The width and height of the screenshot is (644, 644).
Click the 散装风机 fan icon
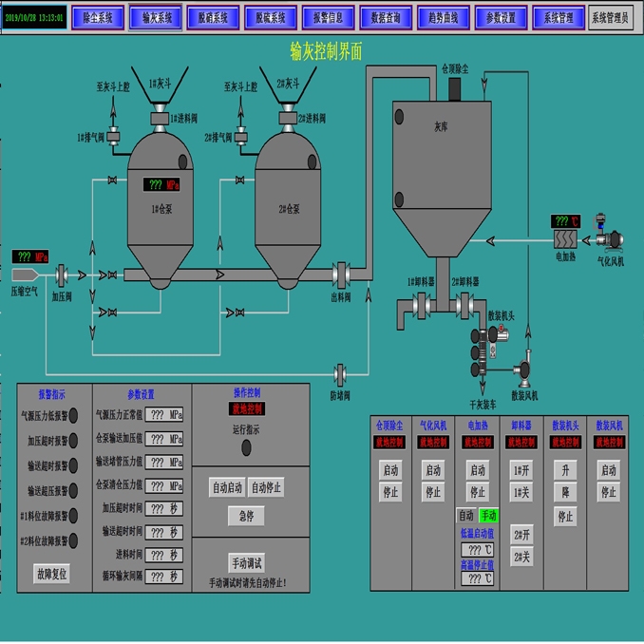(x=523, y=369)
